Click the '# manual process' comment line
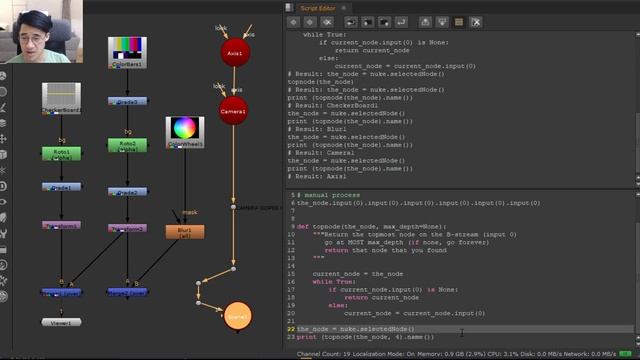The image size is (640, 360). [x=329, y=195]
